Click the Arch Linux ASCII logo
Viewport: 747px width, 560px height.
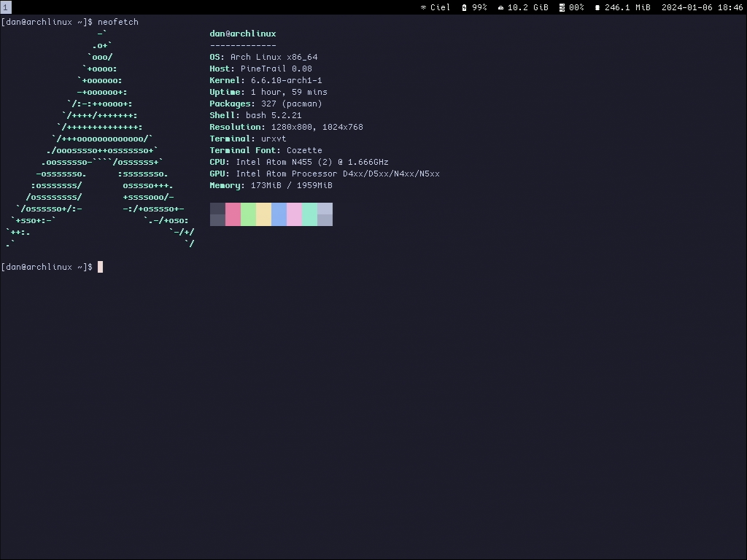[x=100, y=139]
